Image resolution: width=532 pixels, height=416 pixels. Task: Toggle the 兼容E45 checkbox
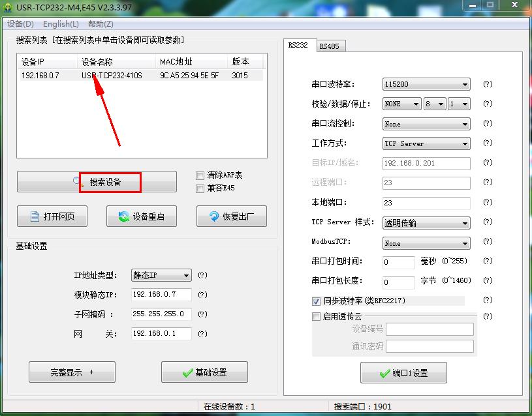(x=200, y=188)
